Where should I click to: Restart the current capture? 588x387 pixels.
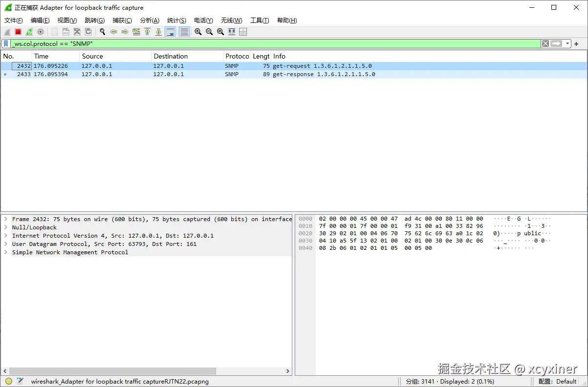coord(29,32)
